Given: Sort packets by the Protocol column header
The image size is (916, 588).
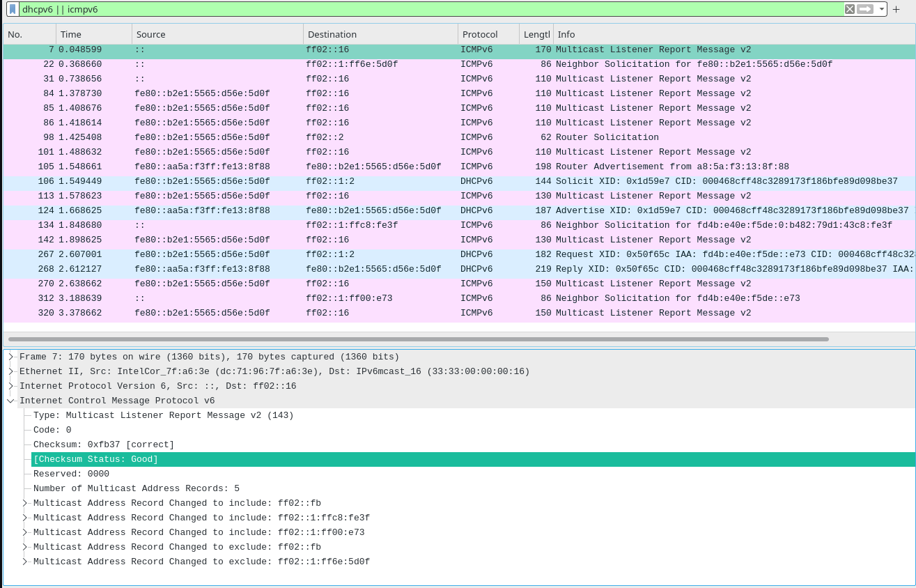Looking at the screenshot, I should [488, 34].
